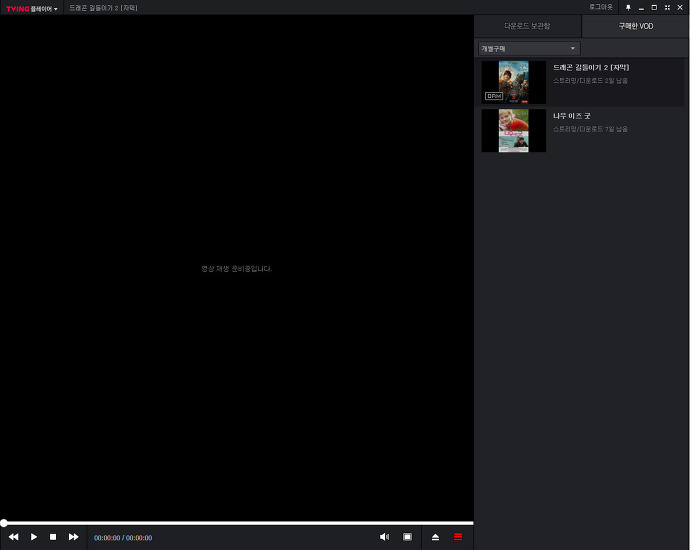Stop playback with the stop button
Image resolution: width=690 pixels, height=550 pixels.
pyautogui.click(x=53, y=537)
